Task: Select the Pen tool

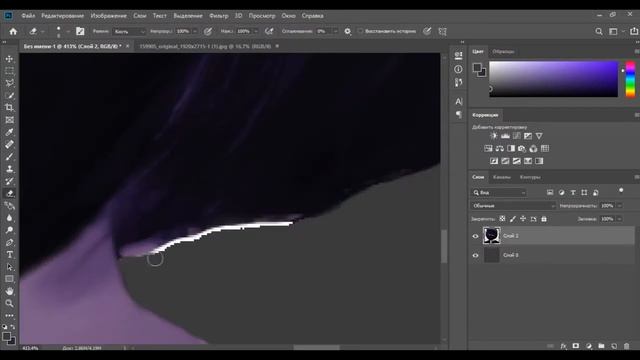Action: [x=9, y=242]
